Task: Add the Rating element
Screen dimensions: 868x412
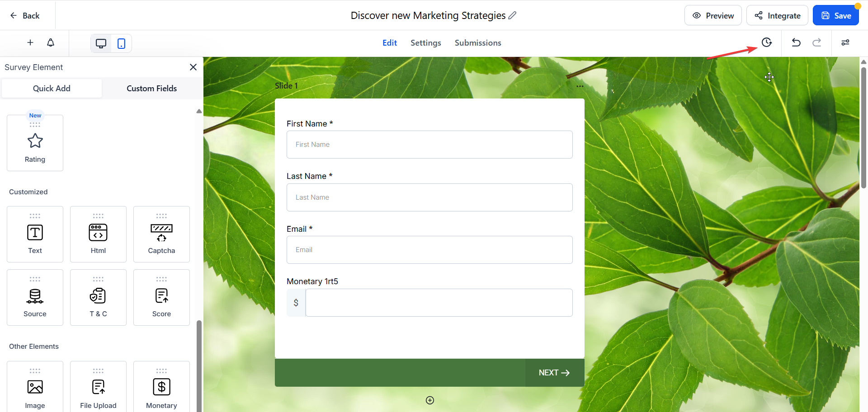Action: (35, 143)
